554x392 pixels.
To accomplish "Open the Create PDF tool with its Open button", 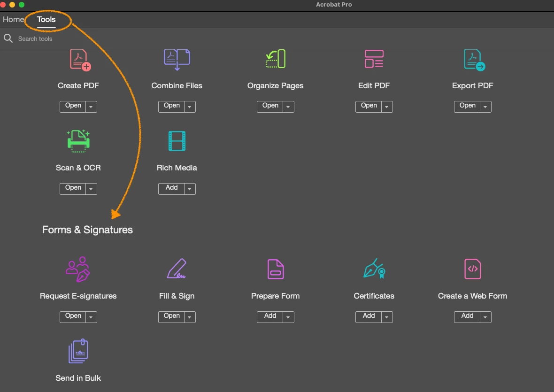I will click(73, 106).
